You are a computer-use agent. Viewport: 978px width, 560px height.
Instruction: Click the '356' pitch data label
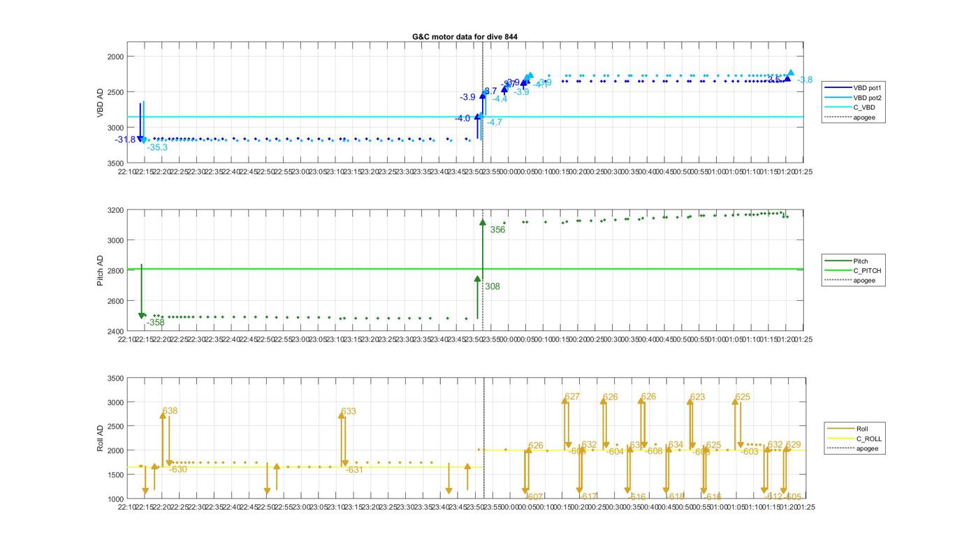(x=497, y=230)
